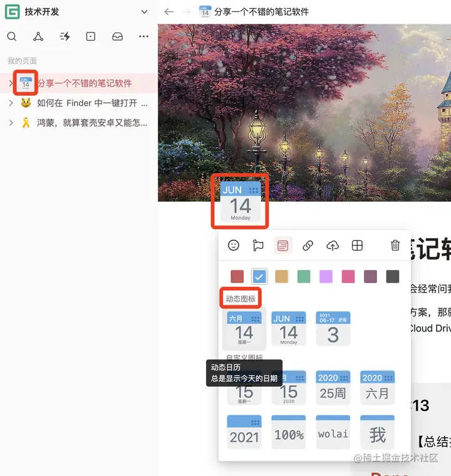451x476 pixels.
Task: Expand the Finder page tree arrow
Action: [x=11, y=103]
